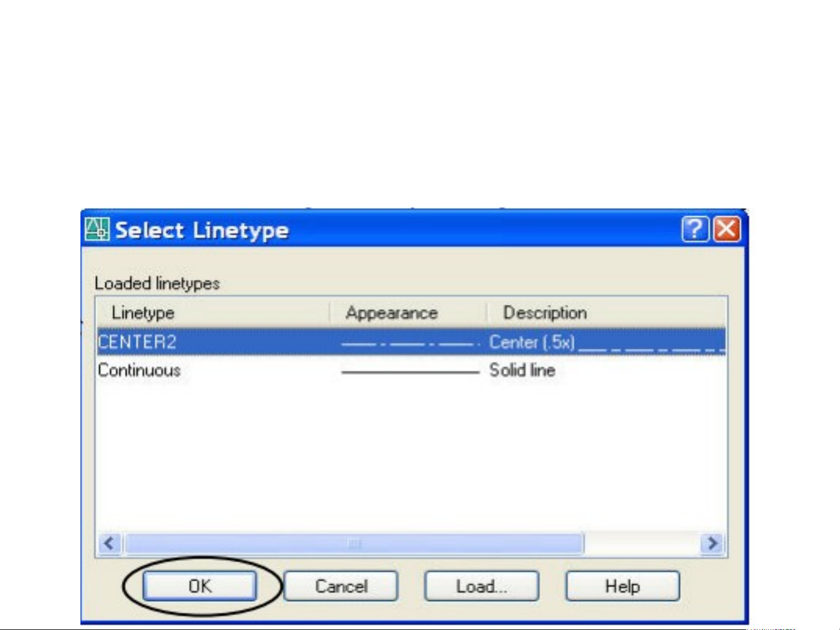Viewport: 840px width, 630px height.
Task: Click the AutoCAD icon in the title bar
Action: coord(97,229)
